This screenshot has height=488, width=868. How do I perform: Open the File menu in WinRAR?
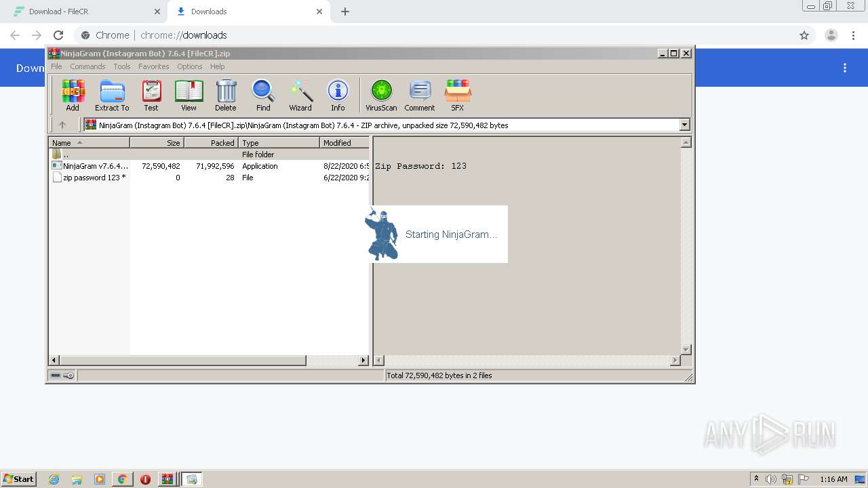56,66
